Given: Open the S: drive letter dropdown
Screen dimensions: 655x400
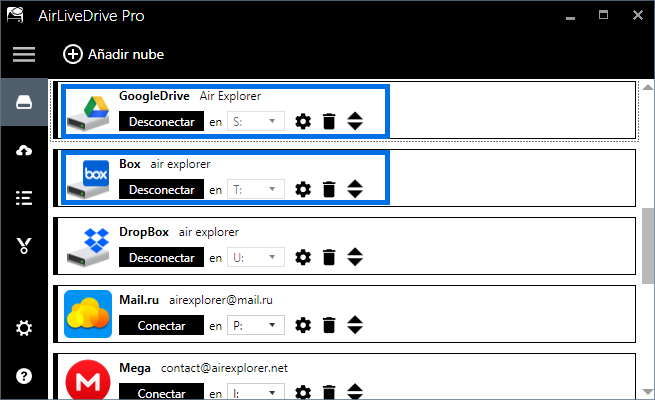Looking at the screenshot, I should click(x=256, y=122).
